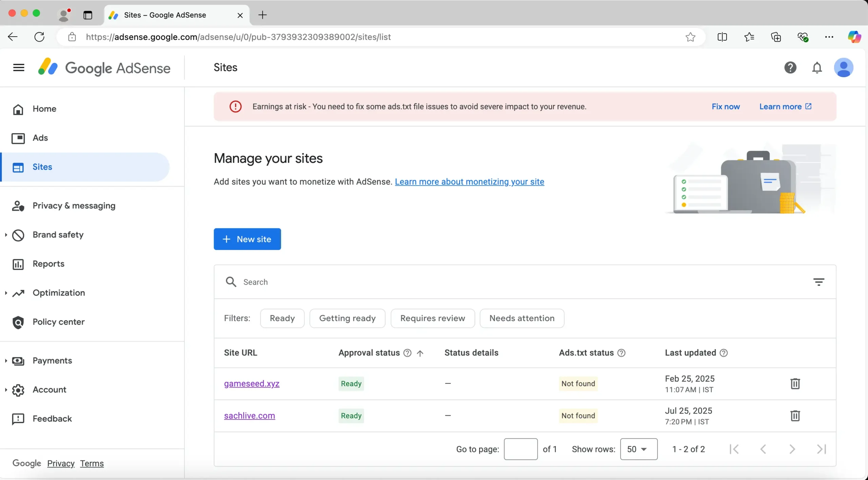Open Feedback in sidebar
The image size is (868, 480).
point(52,419)
